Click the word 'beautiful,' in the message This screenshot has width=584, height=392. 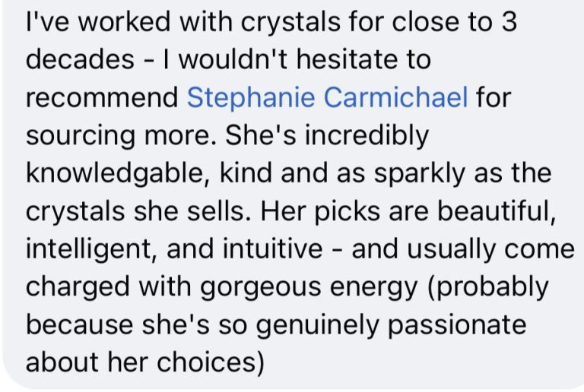(497, 211)
